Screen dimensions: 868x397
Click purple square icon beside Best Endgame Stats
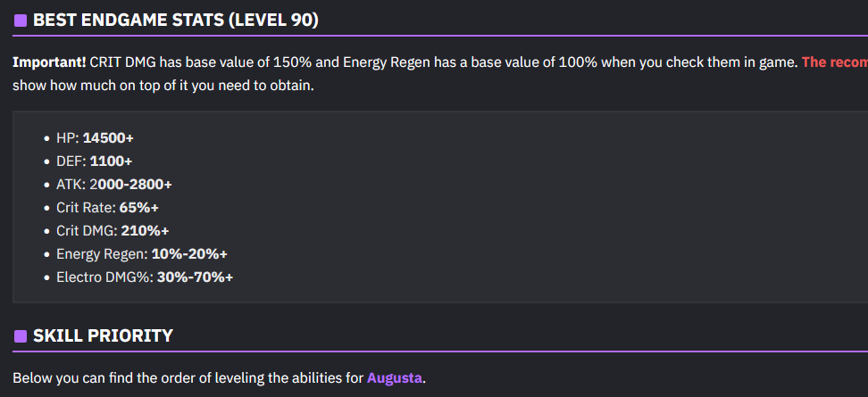(x=20, y=20)
